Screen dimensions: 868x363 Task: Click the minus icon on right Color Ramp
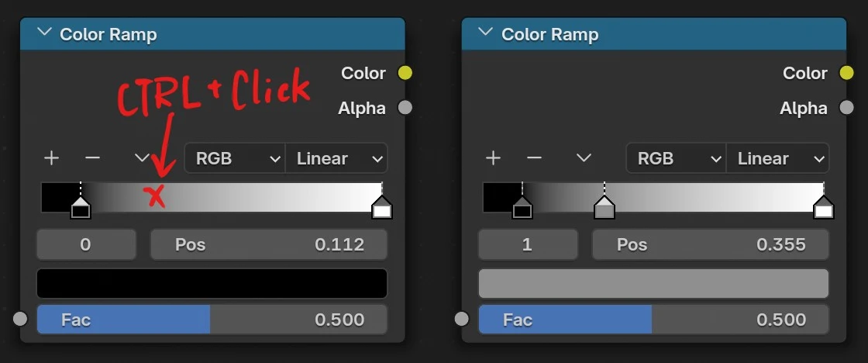(534, 158)
